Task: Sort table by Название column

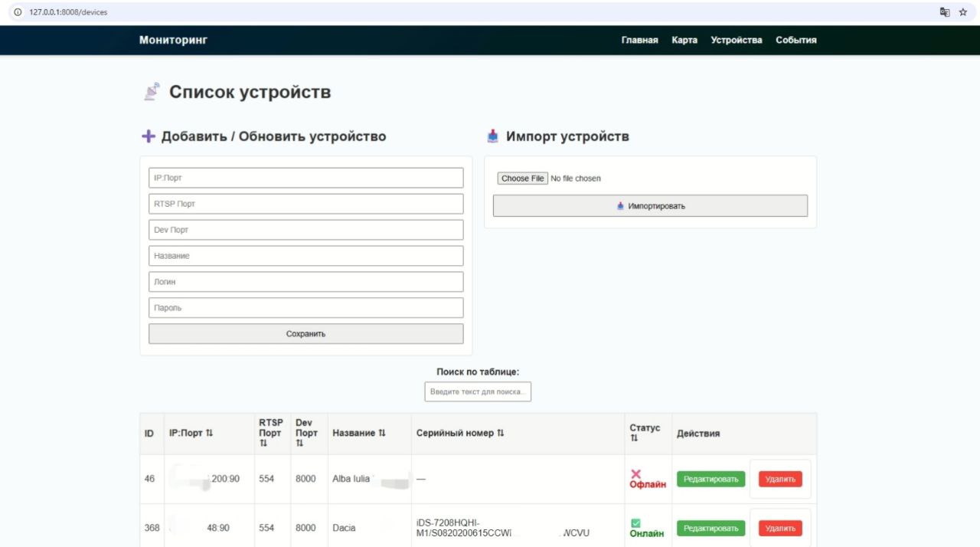Action: 381,434
